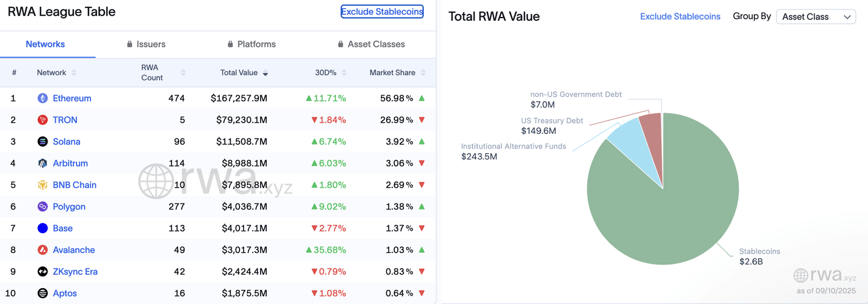Click the Avalanche network logo icon
This screenshot has width=868, height=304.
coord(42,250)
